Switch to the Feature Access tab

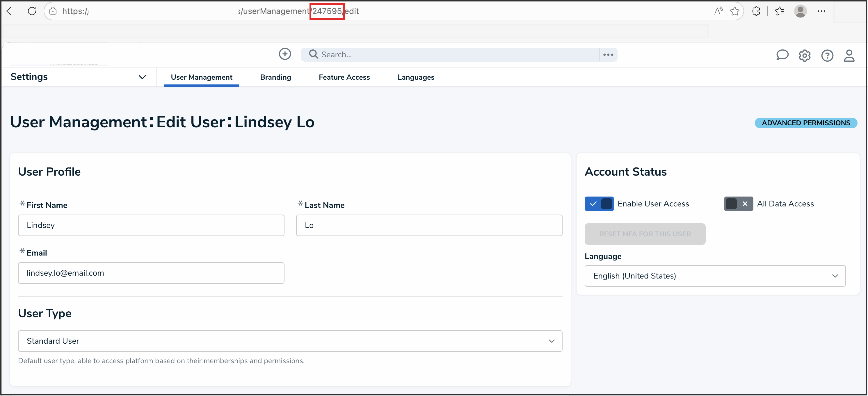(344, 77)
